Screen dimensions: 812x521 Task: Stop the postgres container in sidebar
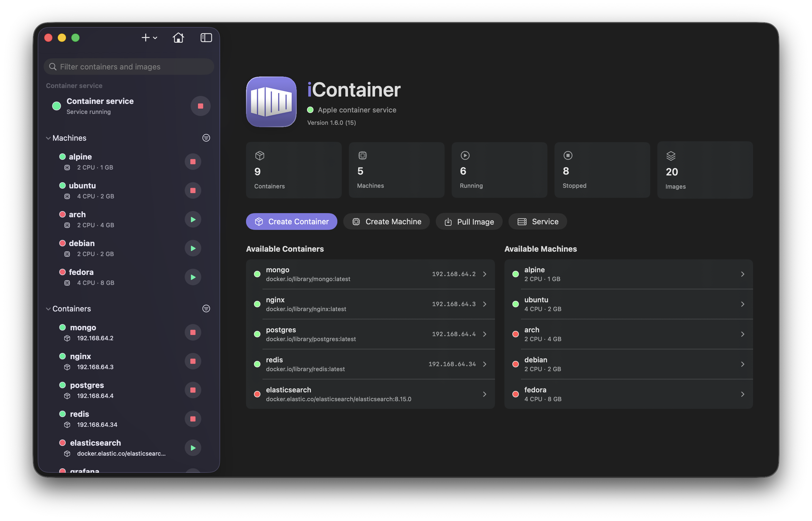193,390
